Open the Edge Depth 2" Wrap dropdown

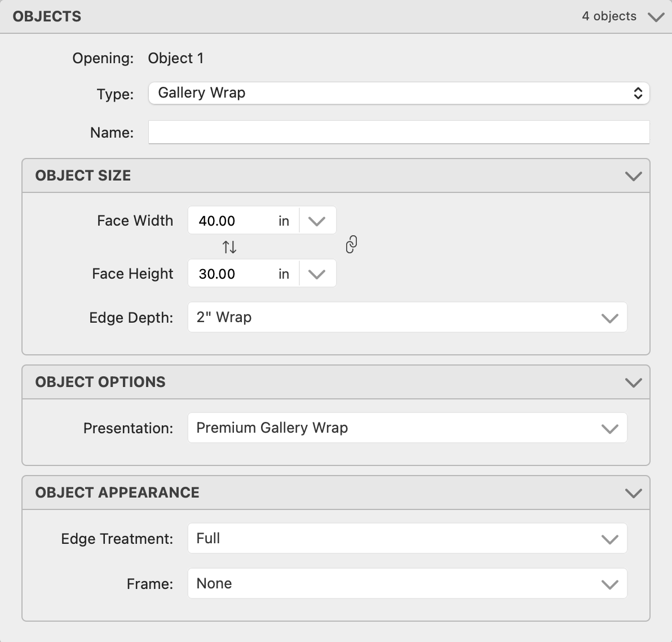[406, 318]
